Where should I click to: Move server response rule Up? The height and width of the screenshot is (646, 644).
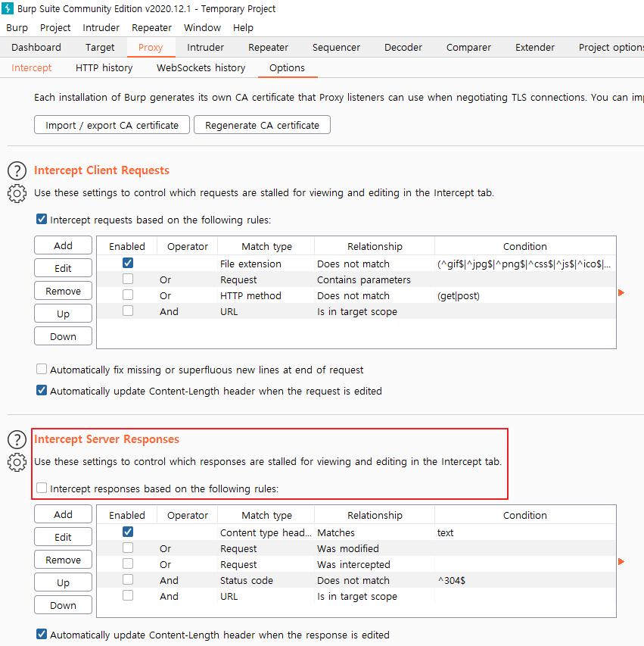pos(63,582)
